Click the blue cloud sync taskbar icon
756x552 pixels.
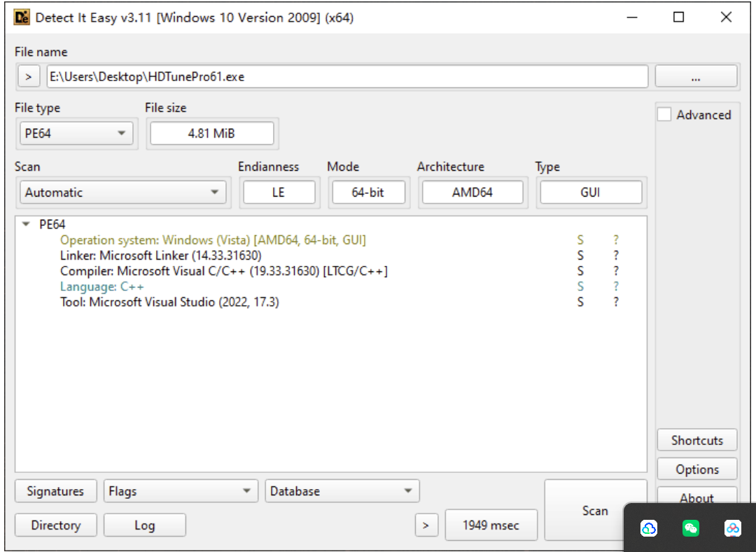[649, 529]
